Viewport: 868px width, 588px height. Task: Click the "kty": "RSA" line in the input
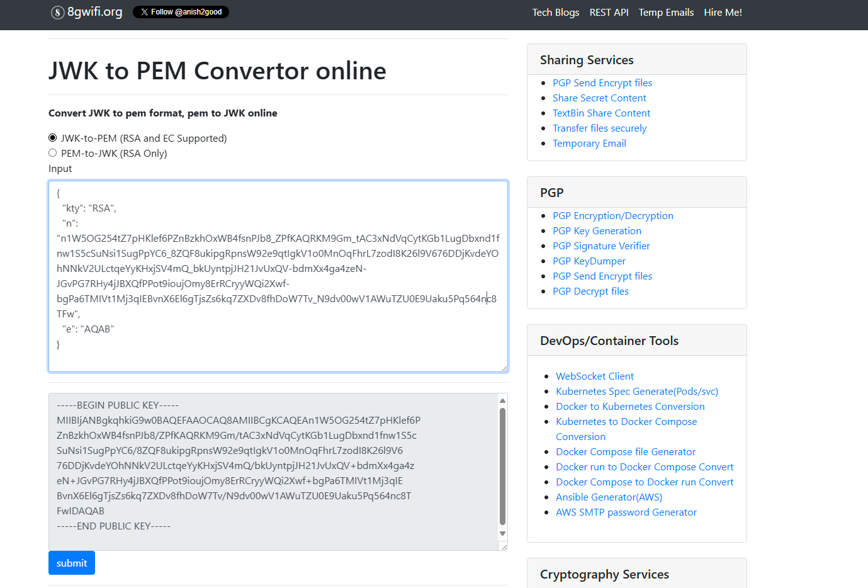89,208
